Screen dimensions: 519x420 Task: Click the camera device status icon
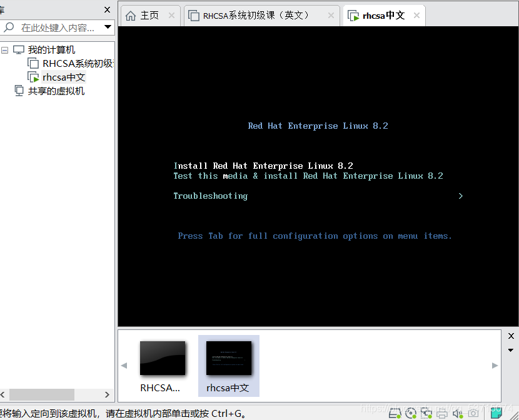point(473,413)
